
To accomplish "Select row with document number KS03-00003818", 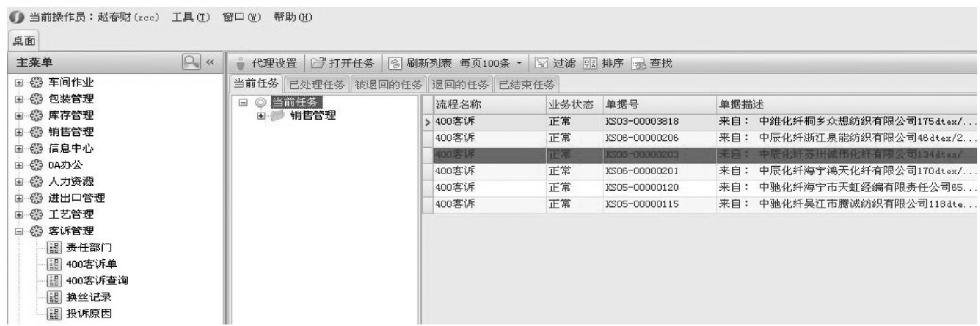I will tap(642, 122).
